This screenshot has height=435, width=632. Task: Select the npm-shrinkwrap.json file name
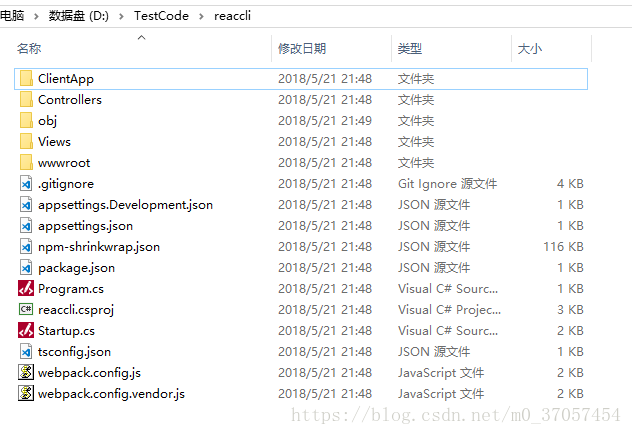99,247
